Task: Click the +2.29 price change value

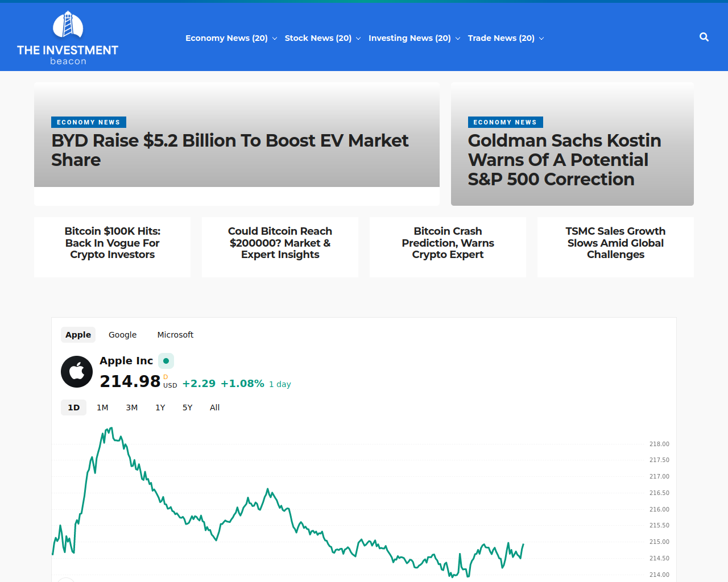Action: pos(199,384)
